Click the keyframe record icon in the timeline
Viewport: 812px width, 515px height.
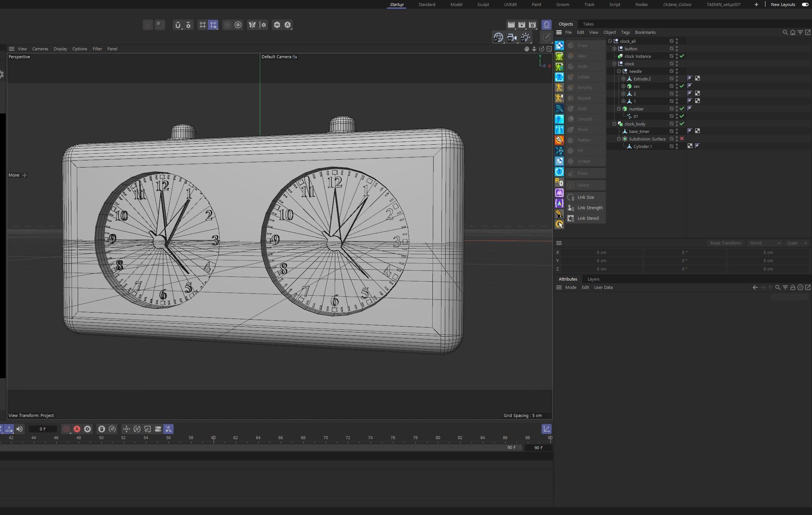click(66, 429)
